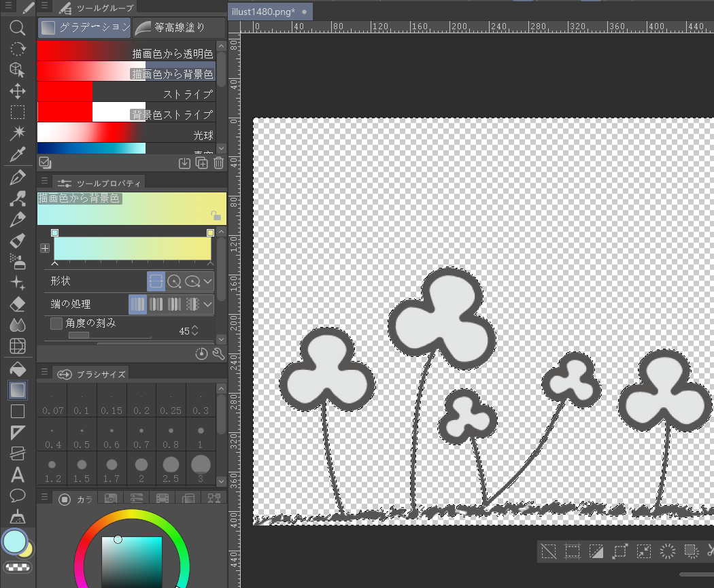Screen dimensions: 714x588
Task: Select the illust1480.png document tab
Action: pos(270,12)
